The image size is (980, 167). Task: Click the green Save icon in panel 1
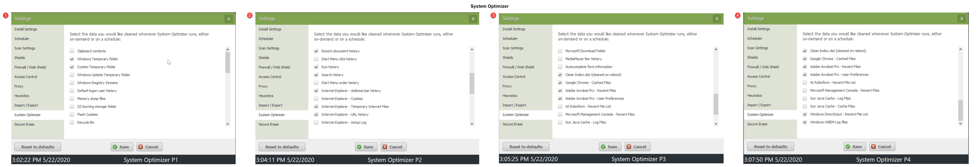[x=115, y=147]
